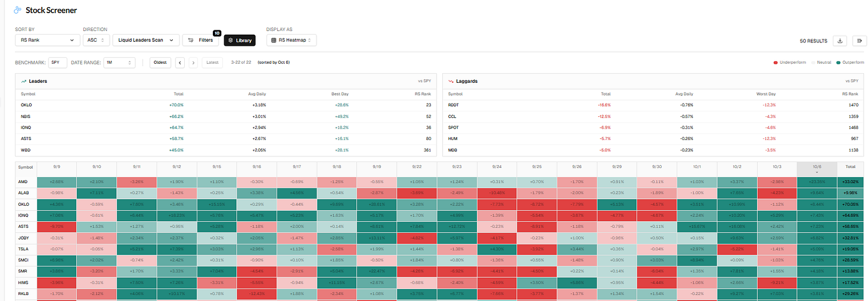
Task: Click the panel toggle icon beside download
Action: click(859, 41)
